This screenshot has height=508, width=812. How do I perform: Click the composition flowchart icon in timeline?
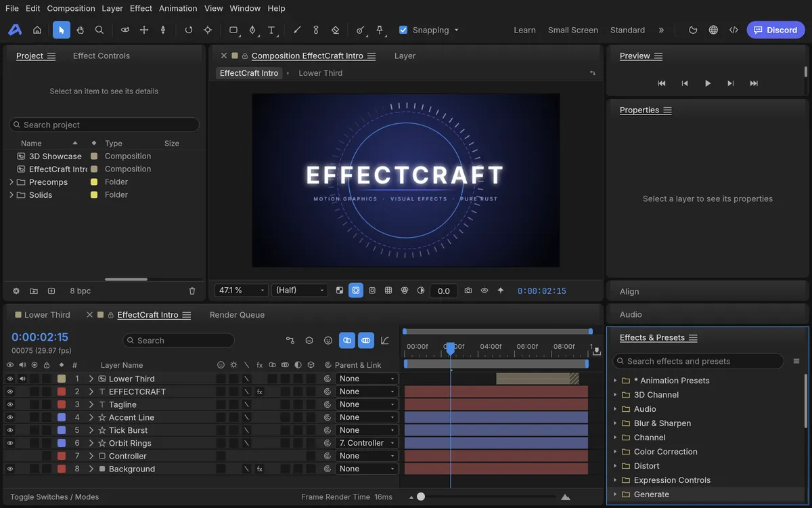(x=290, y=341)
